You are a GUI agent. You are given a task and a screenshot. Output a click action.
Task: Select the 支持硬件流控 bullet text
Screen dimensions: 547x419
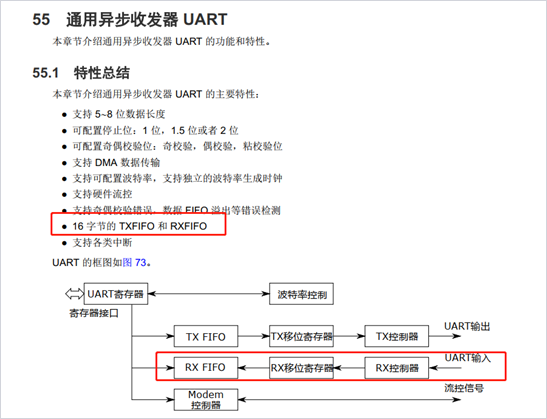[102, 194]
